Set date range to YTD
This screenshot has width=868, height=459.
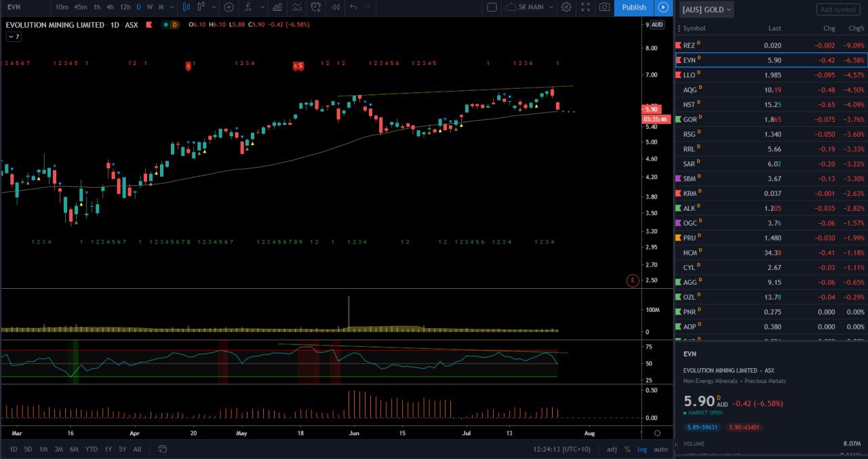coord(92,449)
